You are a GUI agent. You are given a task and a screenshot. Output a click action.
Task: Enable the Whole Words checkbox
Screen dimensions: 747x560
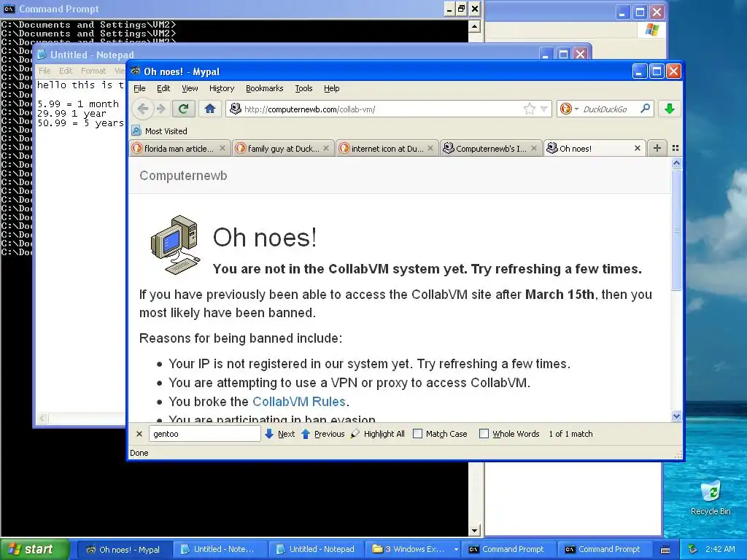484,434
